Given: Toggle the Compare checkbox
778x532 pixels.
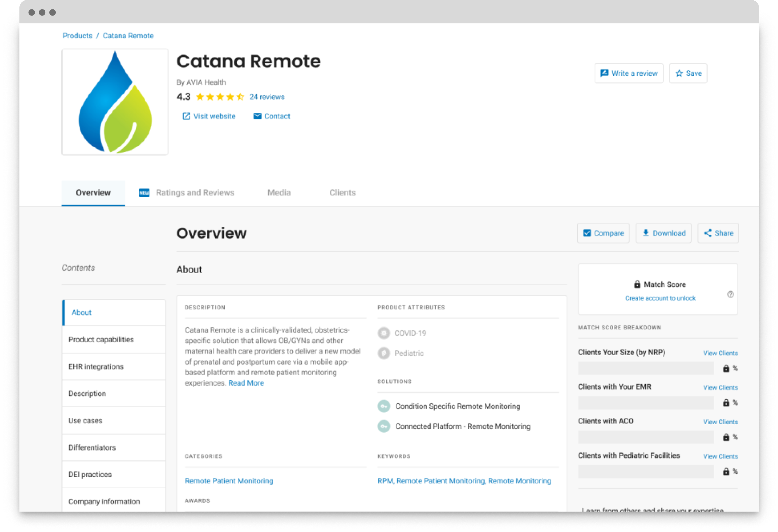Looking at the screenshot, I should 587,233.
